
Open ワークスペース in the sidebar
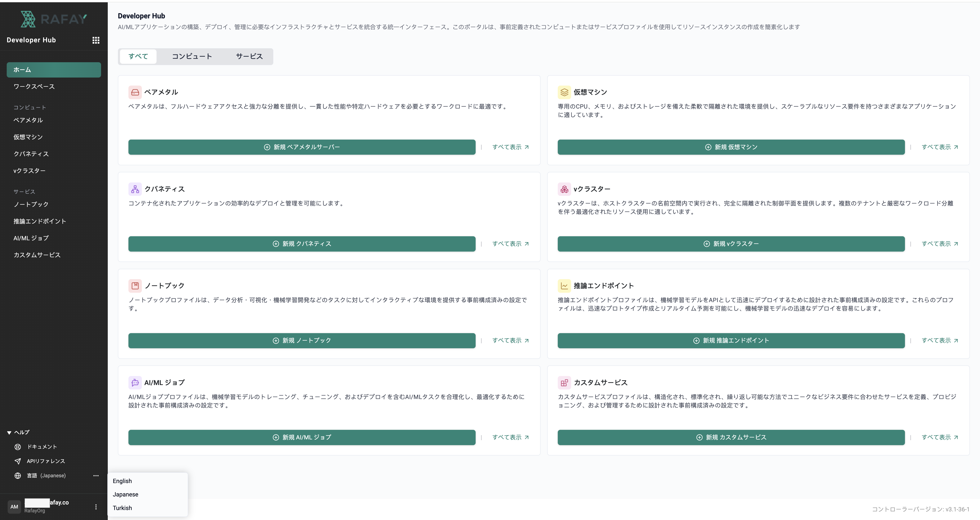click(x=34, y=86)
